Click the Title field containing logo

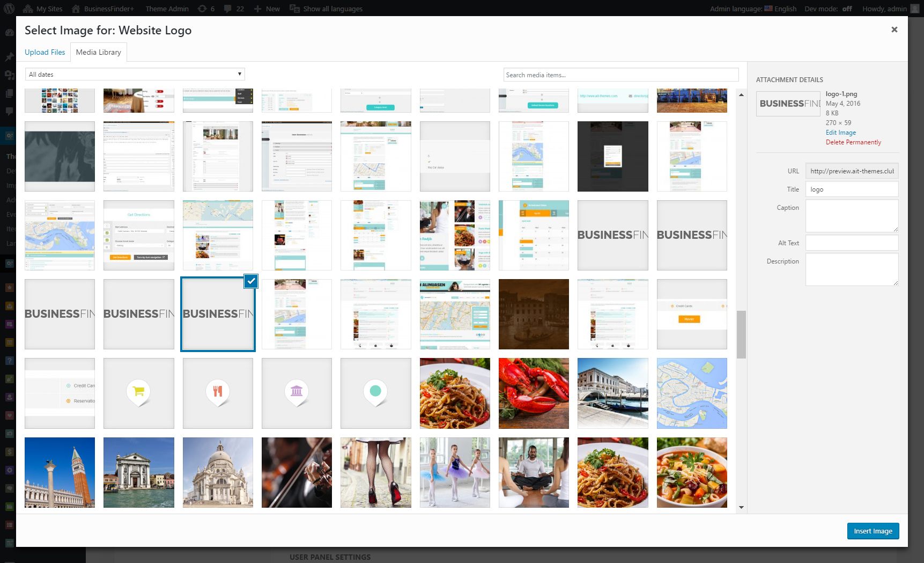click(x=852, y=189)
